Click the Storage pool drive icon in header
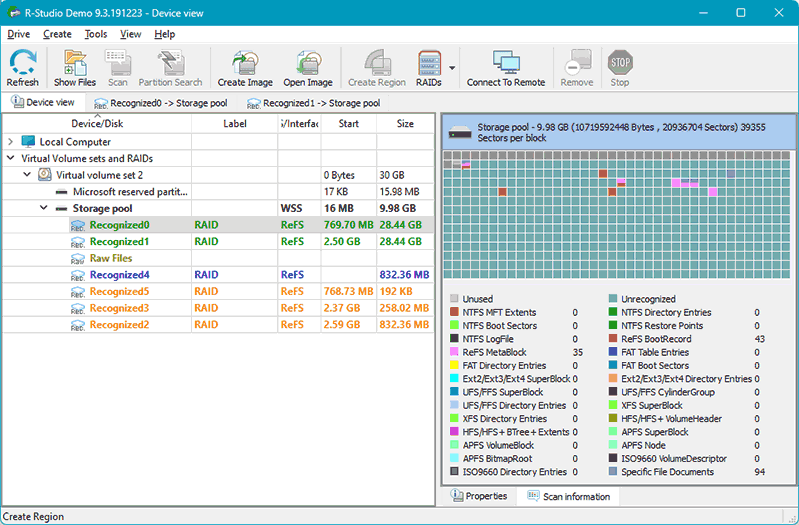This screenshot has height=525, width=799. tap(460, 133)
